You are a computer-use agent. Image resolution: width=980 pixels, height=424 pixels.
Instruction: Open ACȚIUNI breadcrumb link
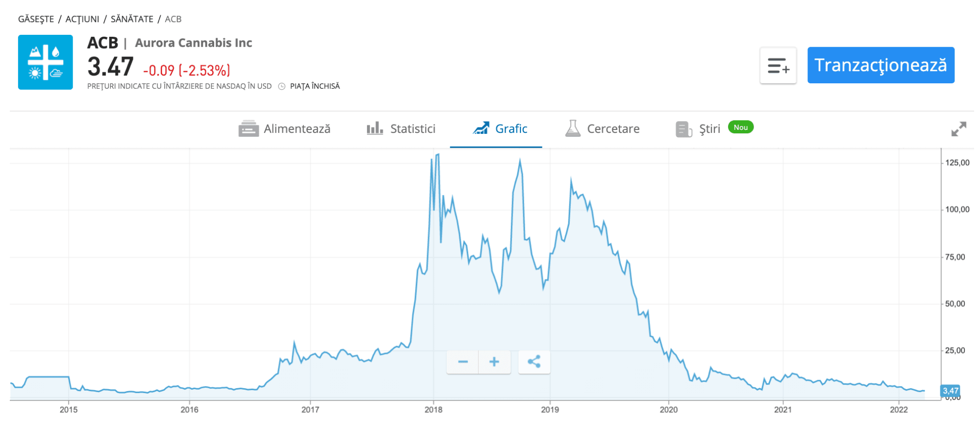click(82, 19)
